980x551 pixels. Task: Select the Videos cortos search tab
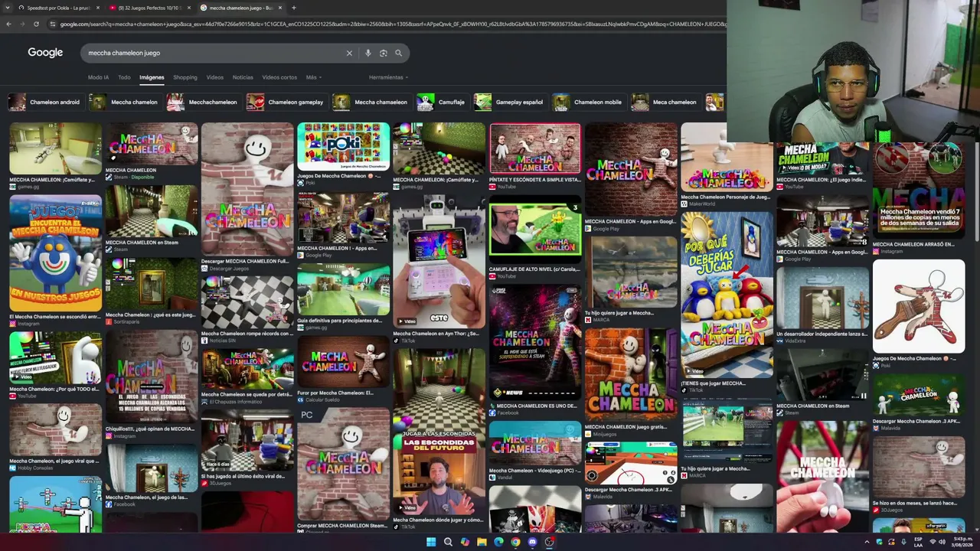[x=279, y=77]
